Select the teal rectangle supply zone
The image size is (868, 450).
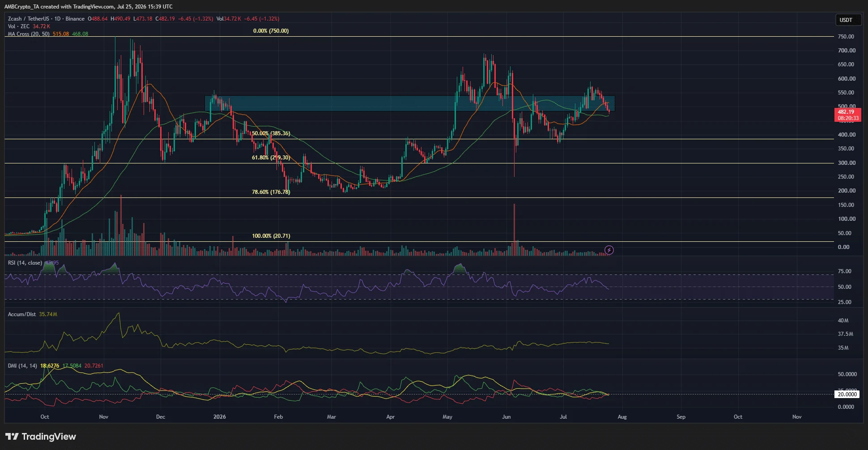(x=409, y=103)
